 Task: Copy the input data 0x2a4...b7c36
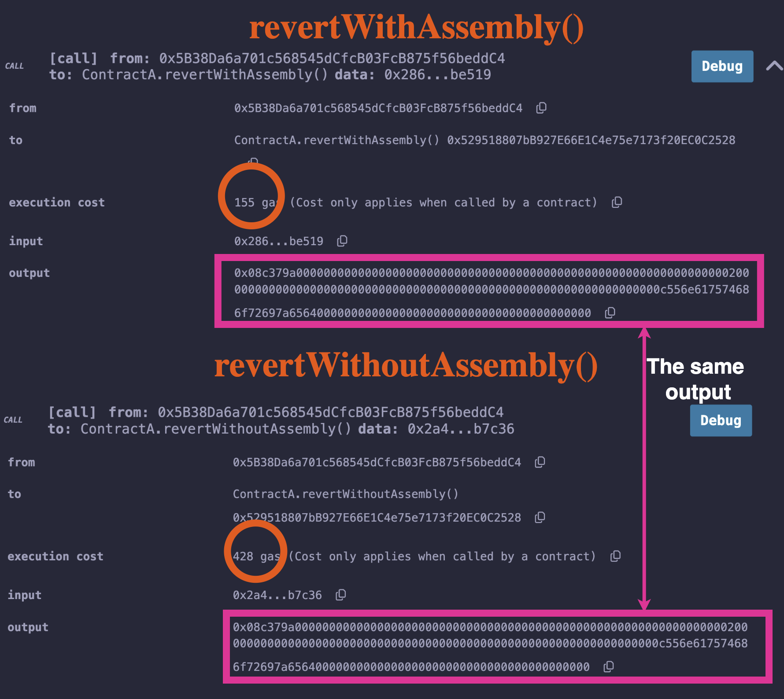(x=340, y=595)
